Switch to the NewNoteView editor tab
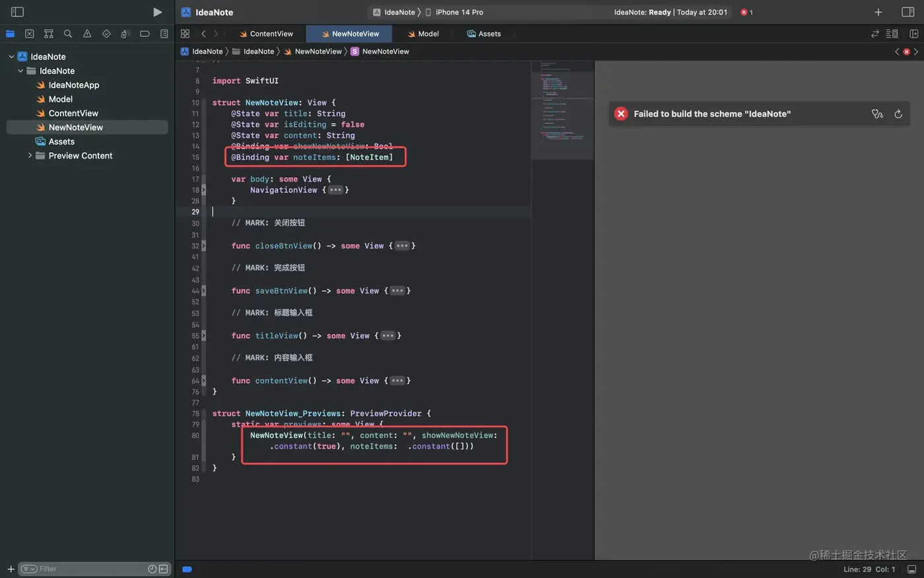 click(x=350, y=34)
